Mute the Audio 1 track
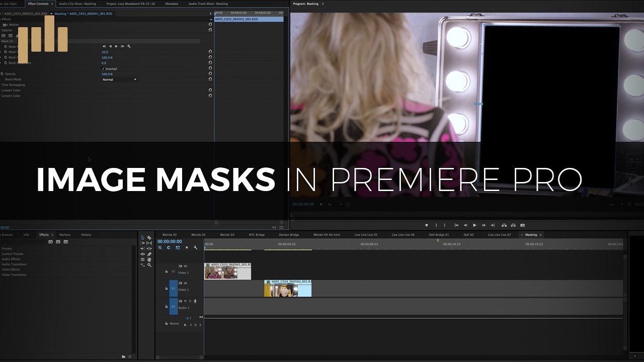The width and height of the screenshot is (644, 362). pos(185,301)
